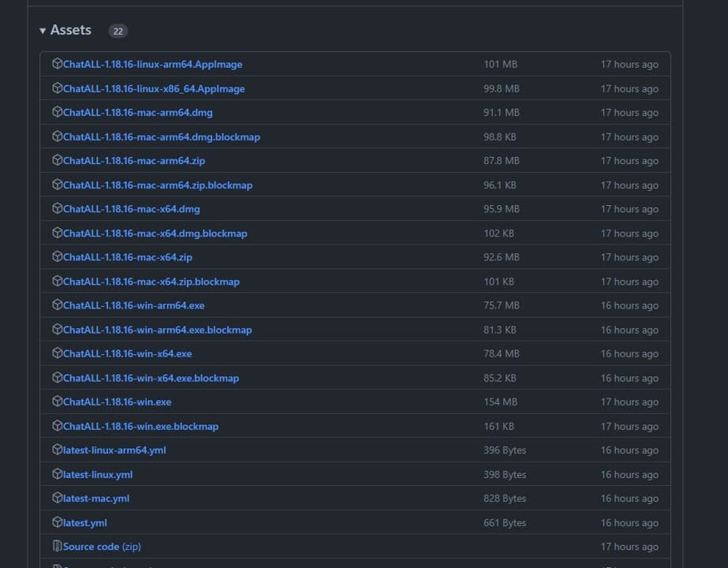Download ChatALL-1.18.16-linux-arm64.AppImage

tap(152, 65)
